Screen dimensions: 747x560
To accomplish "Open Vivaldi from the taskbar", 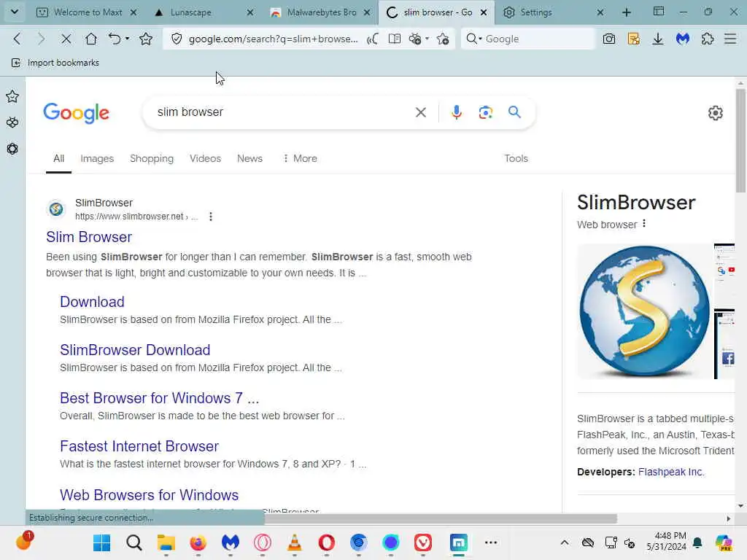I will [422, 542].
